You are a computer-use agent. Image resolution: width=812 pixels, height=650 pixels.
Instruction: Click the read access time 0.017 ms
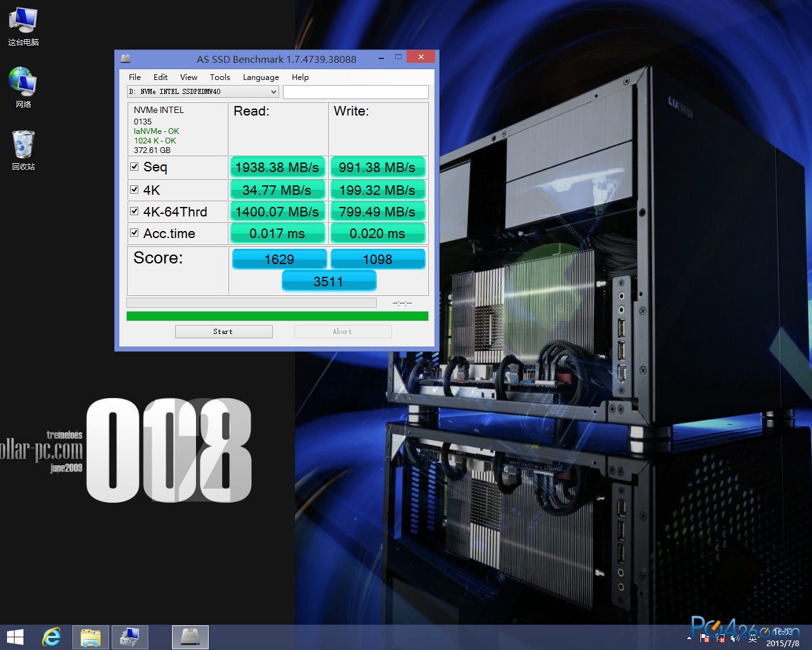277,234
